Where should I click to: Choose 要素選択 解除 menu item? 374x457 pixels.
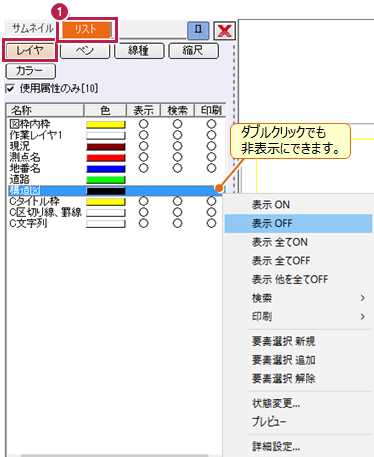[x=298, y=378]
